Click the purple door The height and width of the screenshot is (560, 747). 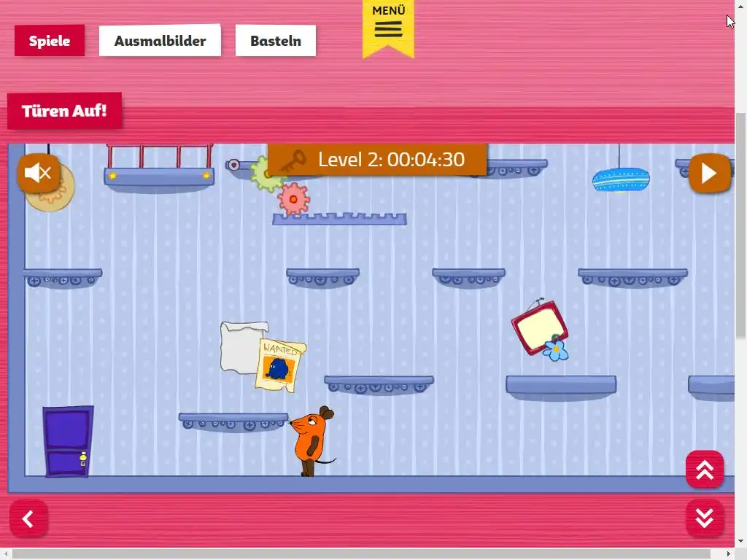click(x=68, y=441)
